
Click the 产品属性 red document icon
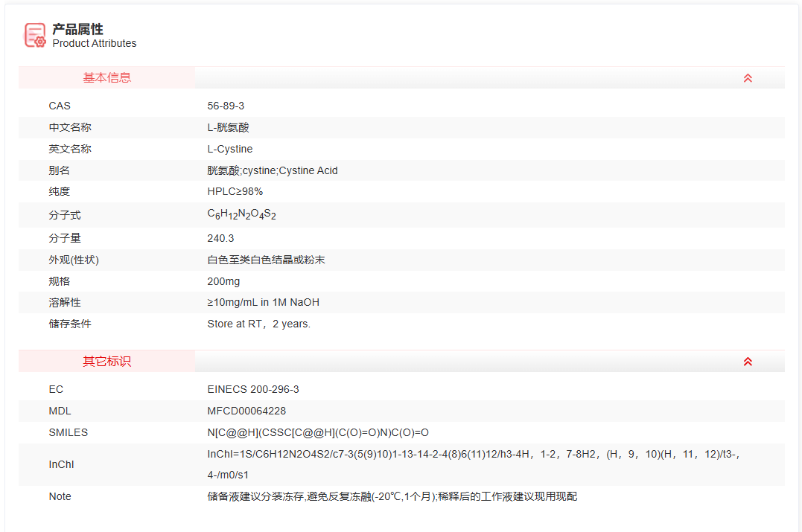(35, 34)
